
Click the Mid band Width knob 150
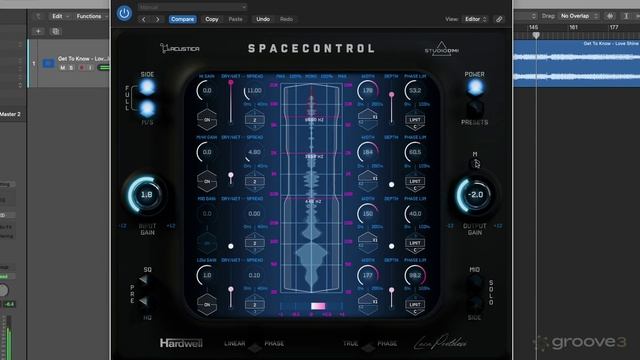tap(367, 213)
